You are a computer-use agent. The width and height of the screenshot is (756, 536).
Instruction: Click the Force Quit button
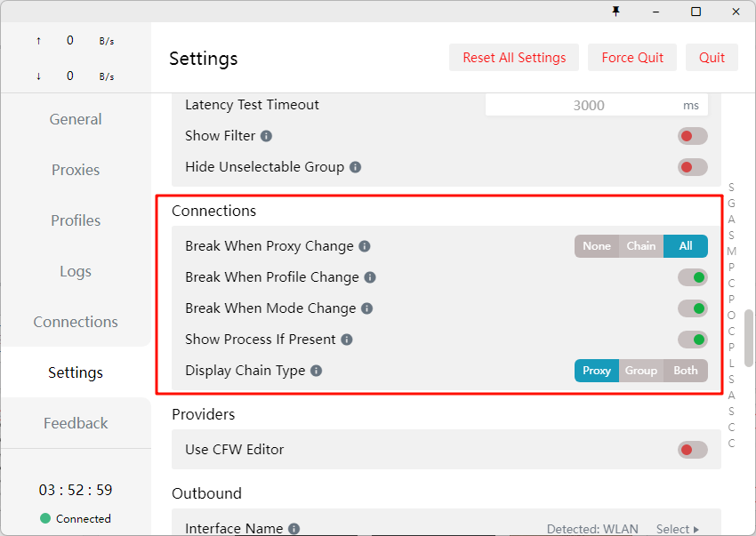632,58
